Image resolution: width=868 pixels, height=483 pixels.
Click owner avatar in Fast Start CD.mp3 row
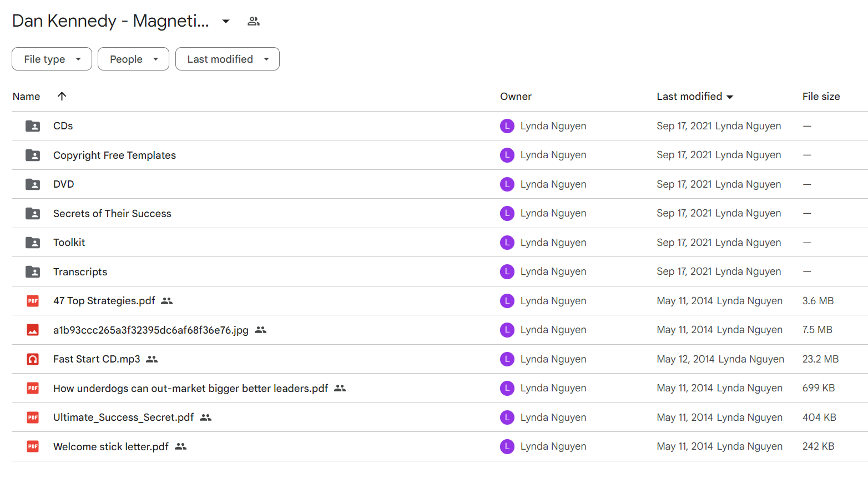coord(507,359)
